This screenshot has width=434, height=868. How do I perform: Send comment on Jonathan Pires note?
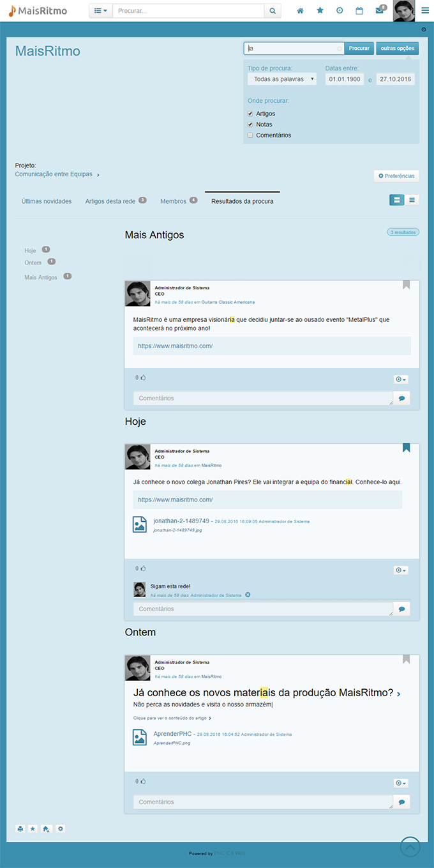[401, 609]
